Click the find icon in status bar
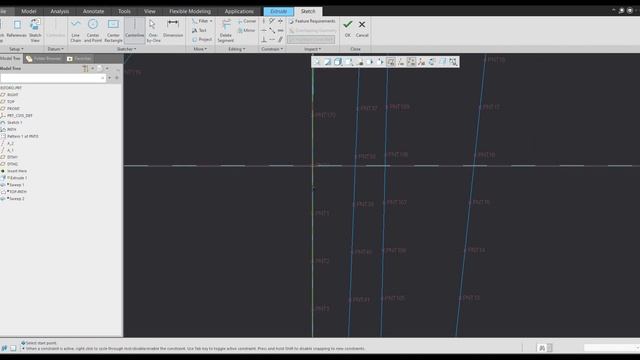640x360 pixels. click(x=542, y=348)
